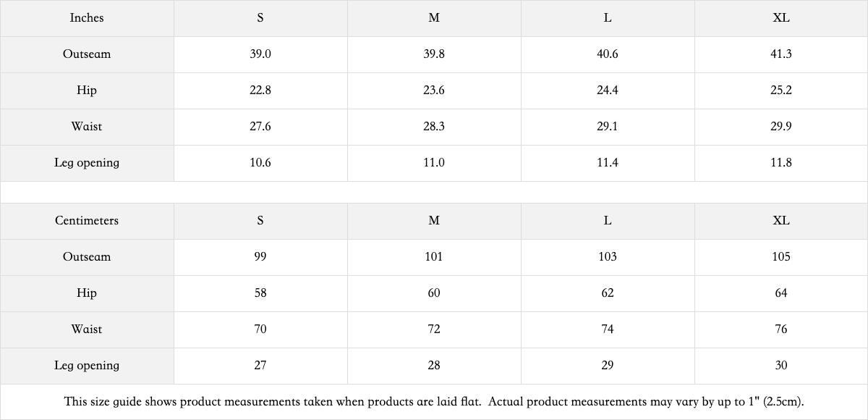Click the 25.2 hip value for XL
The width and height of the screenshot is (868, 420).
[x=781, y=91]
